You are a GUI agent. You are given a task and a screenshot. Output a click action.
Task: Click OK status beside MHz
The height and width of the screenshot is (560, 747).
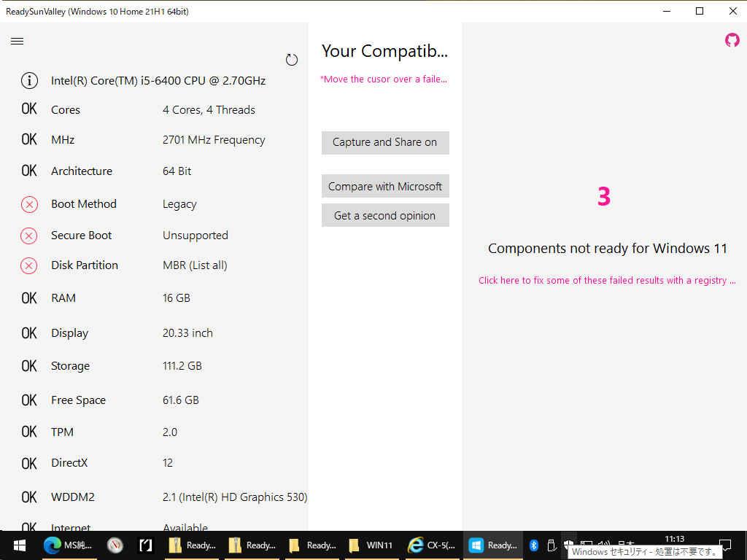tap(29, 139)
